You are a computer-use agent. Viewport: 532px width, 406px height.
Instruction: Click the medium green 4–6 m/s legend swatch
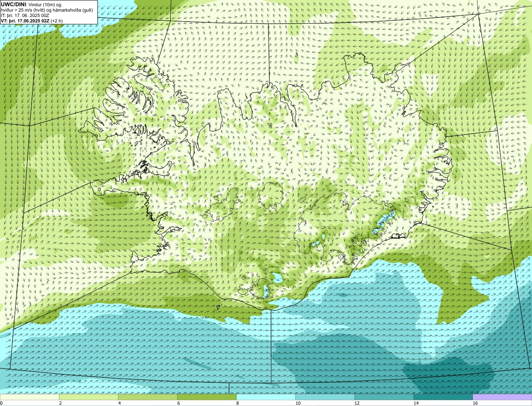pyautogui.click(x=148, y=397)
